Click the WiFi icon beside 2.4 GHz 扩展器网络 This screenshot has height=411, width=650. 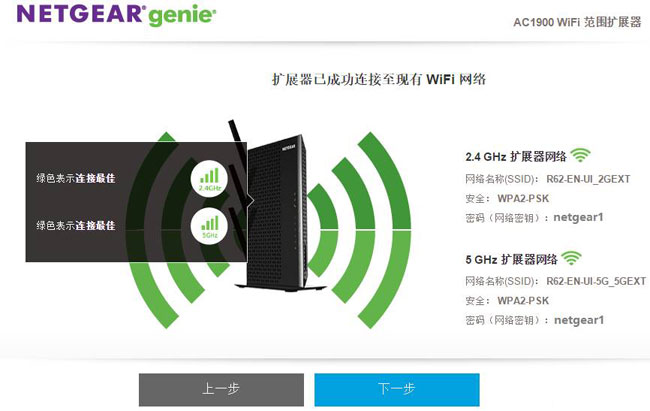[580, 155]
